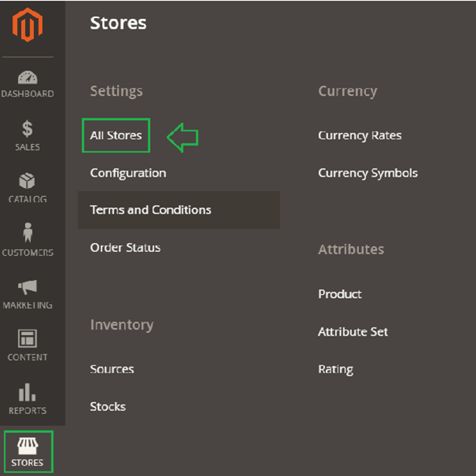Click the Customers person icon

27,233
